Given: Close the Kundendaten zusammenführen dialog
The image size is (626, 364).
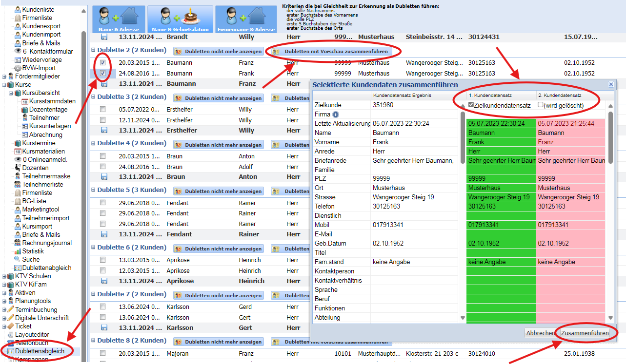Looking at the screenshot, I should [610, 84].
